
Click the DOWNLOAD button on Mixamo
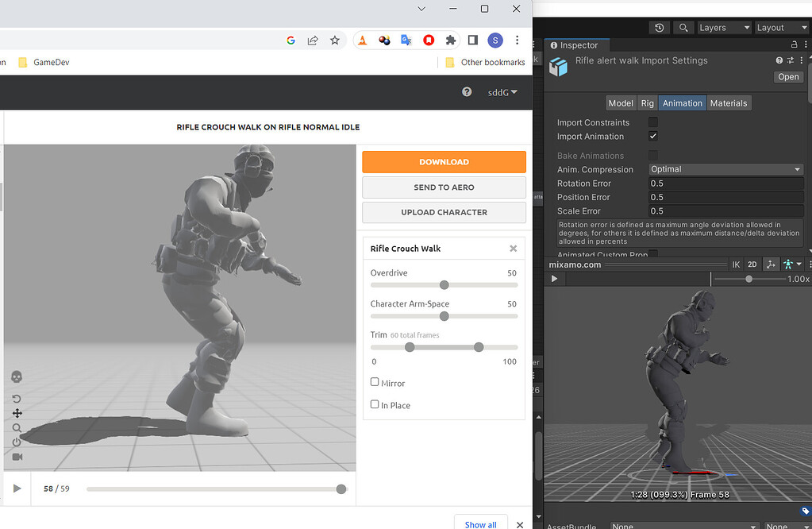(x=444, y=161)
